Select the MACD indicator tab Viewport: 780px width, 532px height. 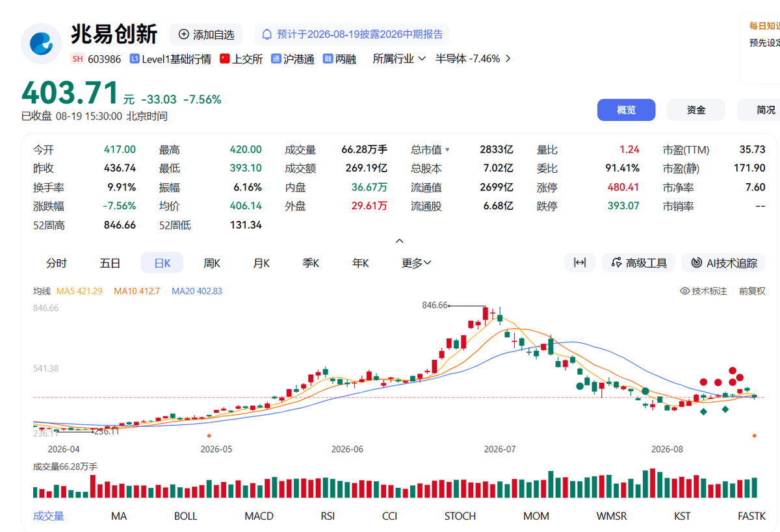click(259, 516)
